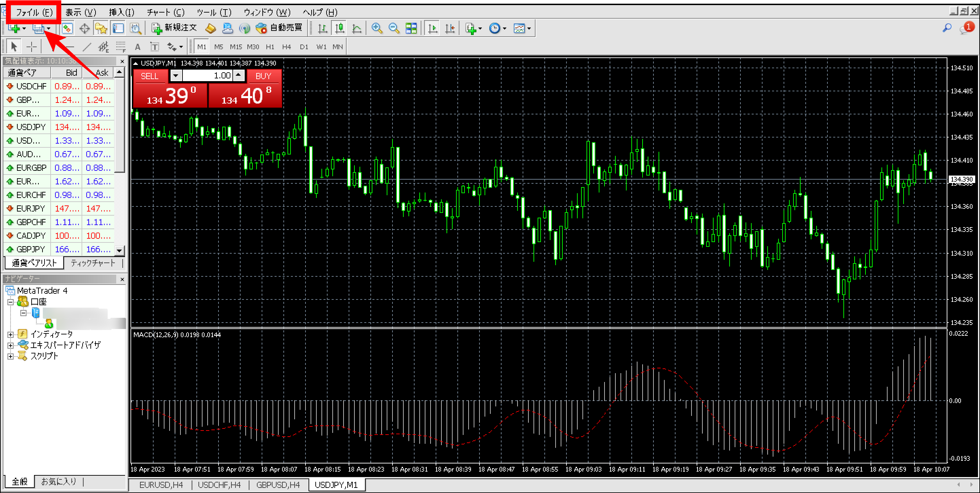Select the Fibonacci retracement tool
The width and height of the screenshot is (980, 493).
point(121,47)
